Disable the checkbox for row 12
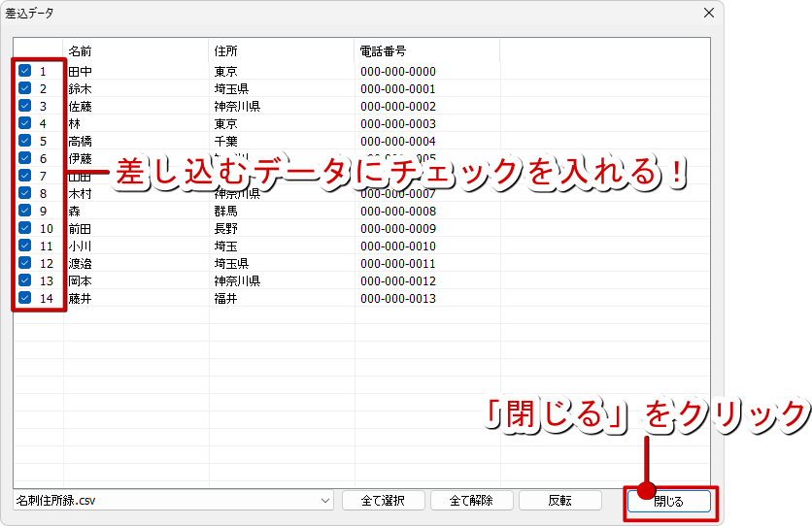812x526 pixels. point(25,263)
